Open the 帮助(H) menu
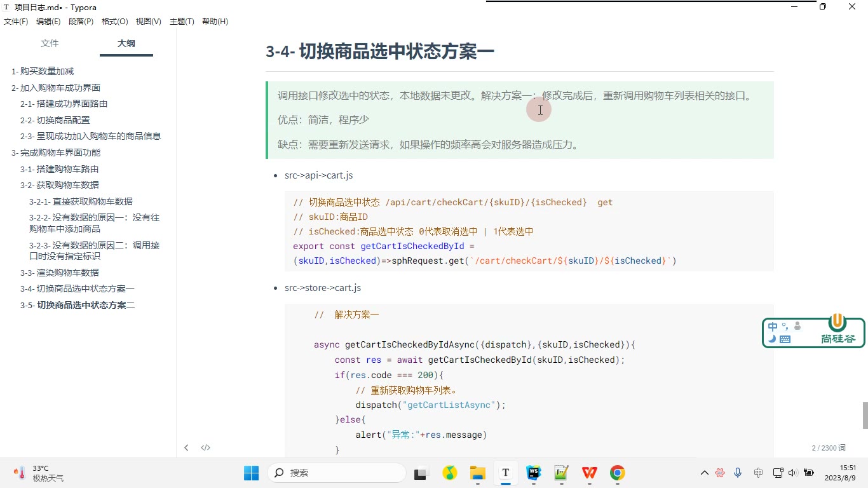 point(215,22)
